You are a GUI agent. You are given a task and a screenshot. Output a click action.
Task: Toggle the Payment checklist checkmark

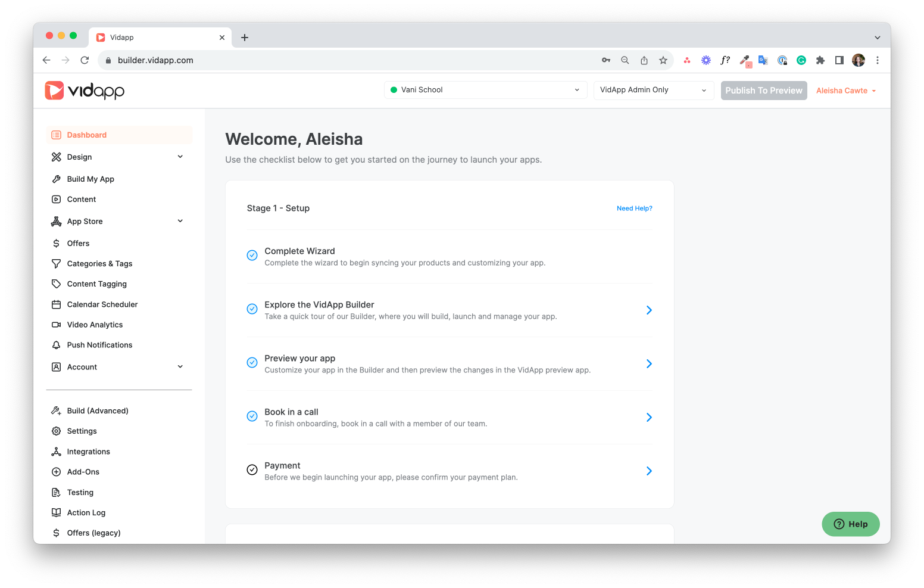[252, 470]
